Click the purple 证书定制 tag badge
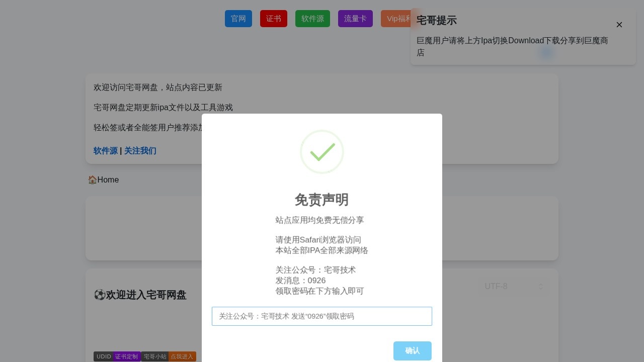644x362 pixels. (x=126, y=356)
